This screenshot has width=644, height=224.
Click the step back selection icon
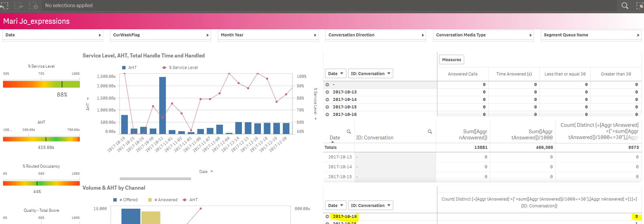(4, 5)
